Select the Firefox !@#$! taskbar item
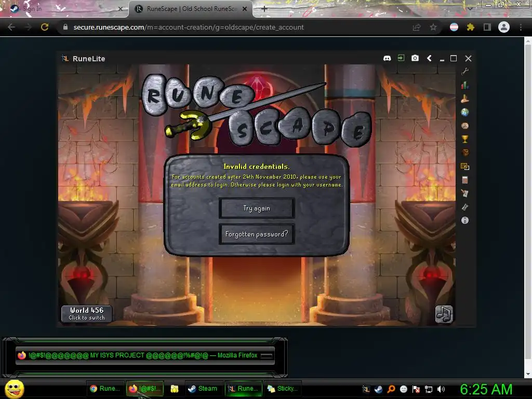532x399 pixels. 145,389
